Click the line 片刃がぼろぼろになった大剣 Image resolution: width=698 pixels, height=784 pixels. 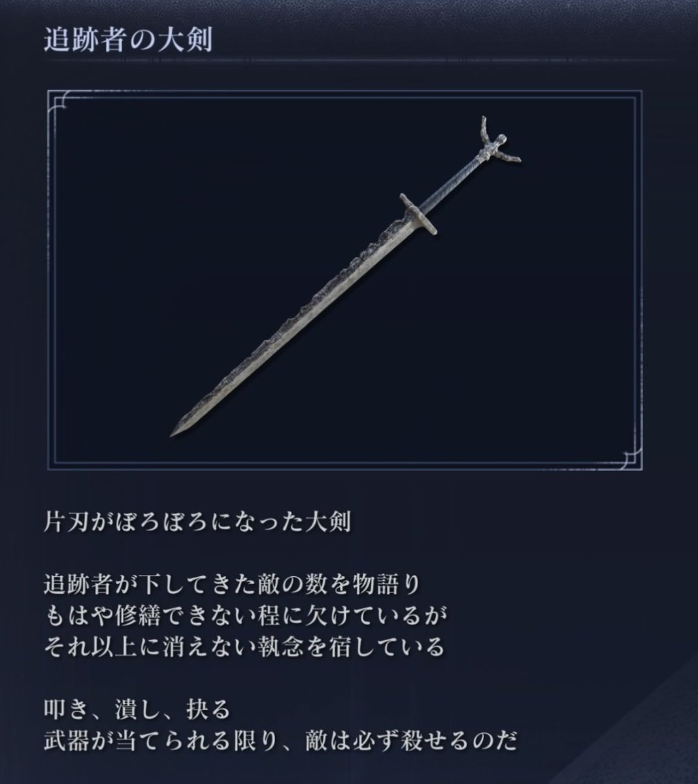(197, 522)
